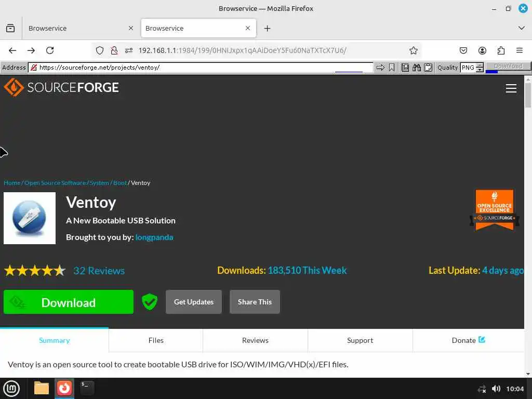Click the insecure connection padlock icon
Viewport: 532px width, 399px height.
[x=114, y=50]
